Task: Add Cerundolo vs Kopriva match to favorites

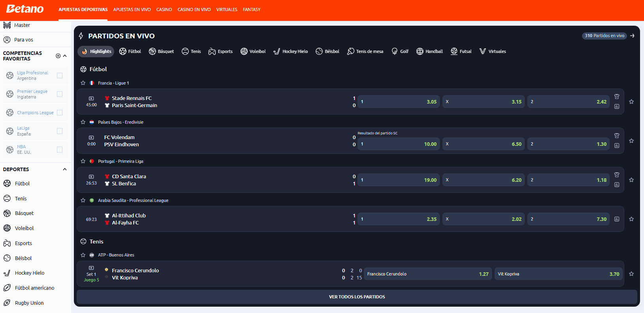Action: point(631,274)
